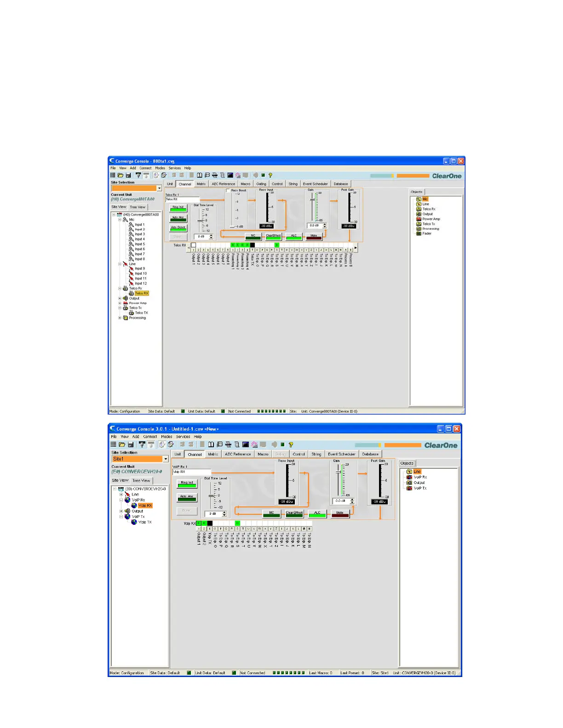Expand the Line node in the lower tree
Image resolution: width=563 pixels, height=728 pixels.
pyautogui.click(x=121, y=495)
